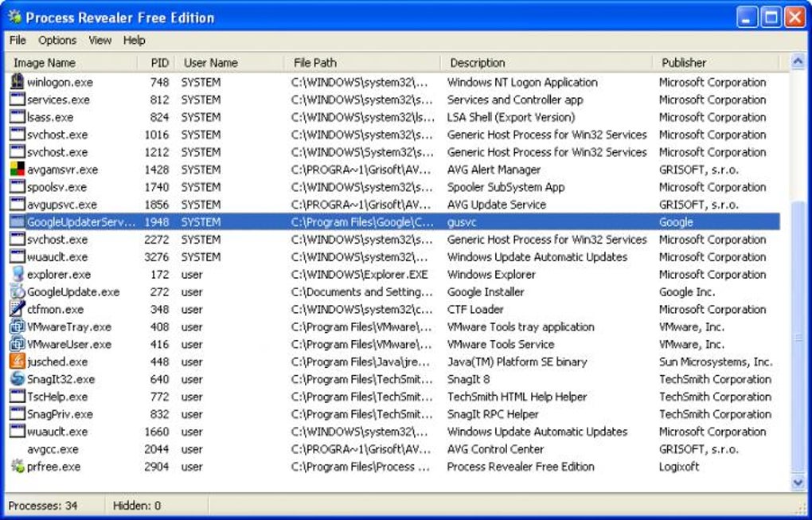Click the scrollbar up arrow
The height and width of the screenshot is (520, 812).
tap(798, 63)
